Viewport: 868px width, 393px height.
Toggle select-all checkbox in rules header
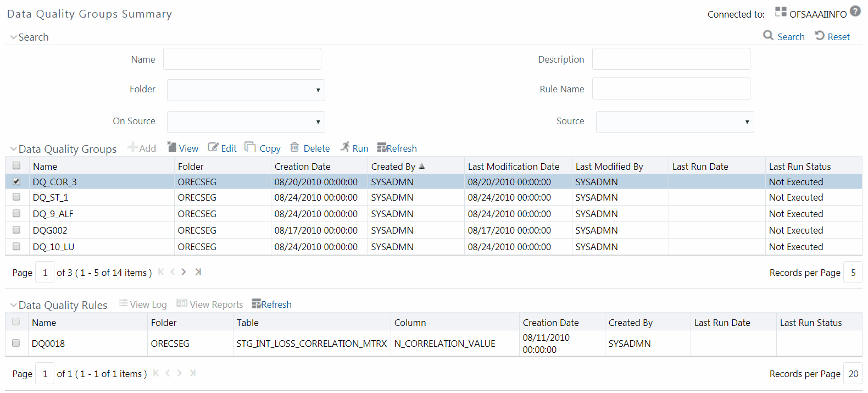(x=16, y=322)
